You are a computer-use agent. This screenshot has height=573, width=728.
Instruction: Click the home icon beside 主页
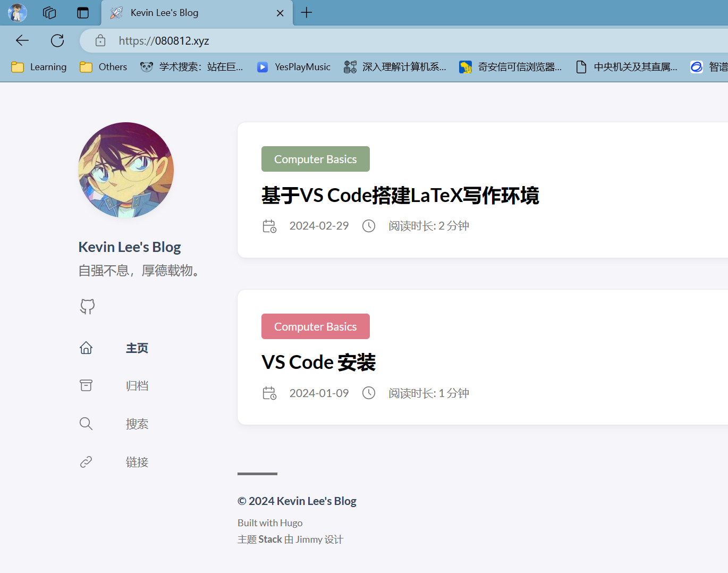(x=86, y=348)
